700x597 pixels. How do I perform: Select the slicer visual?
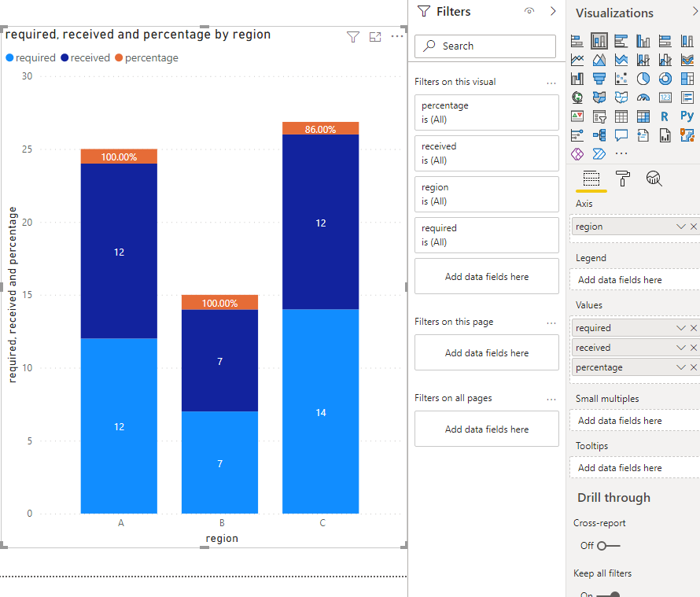[599, 116]
